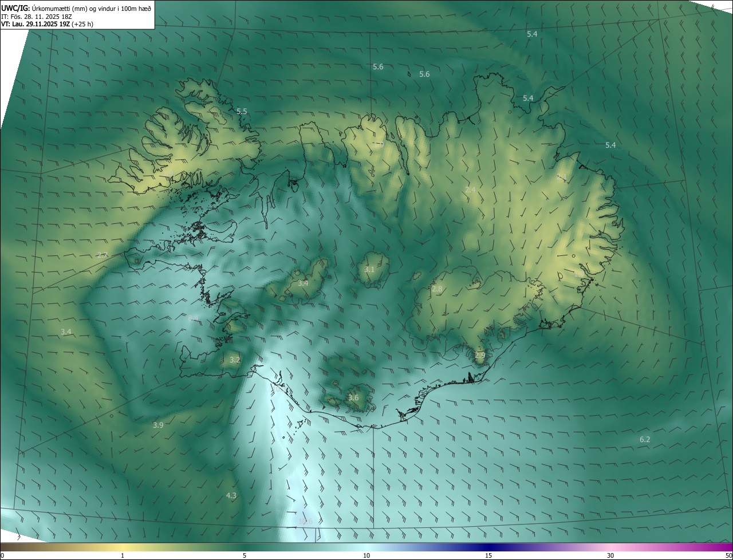This screenshot has height=560, width=733.
Task: Click the 3.2 value label on the map
Action: pos(235,360)
